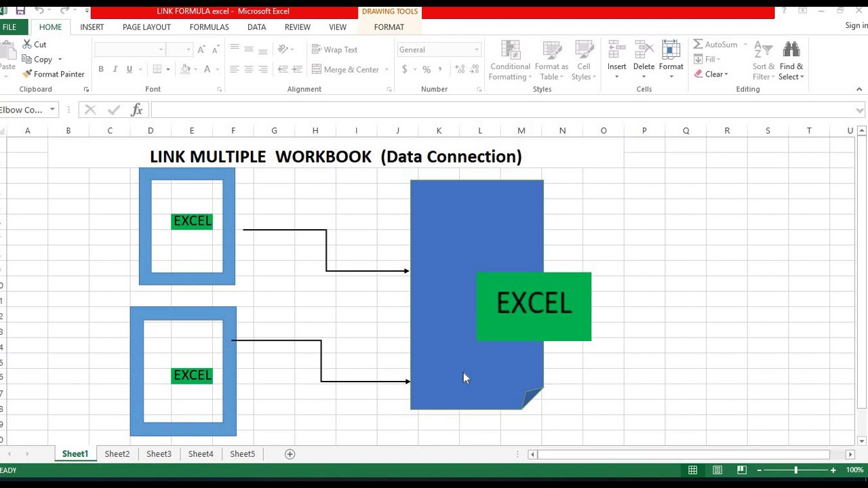Image resolution: width=868 pixels, height=488 pixels.
Task: Click AutoSum
Action: point(715,45)
